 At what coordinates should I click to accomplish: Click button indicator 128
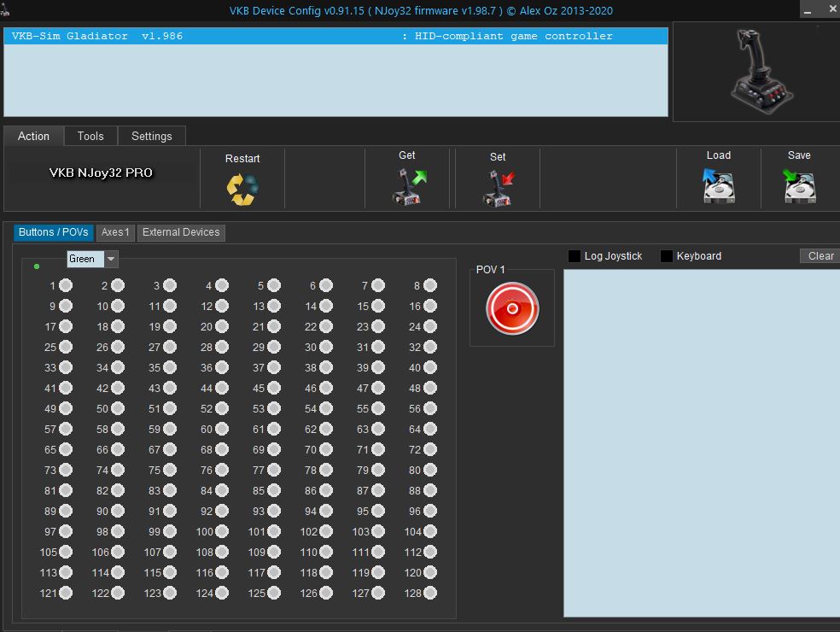(x=430, y=593)
